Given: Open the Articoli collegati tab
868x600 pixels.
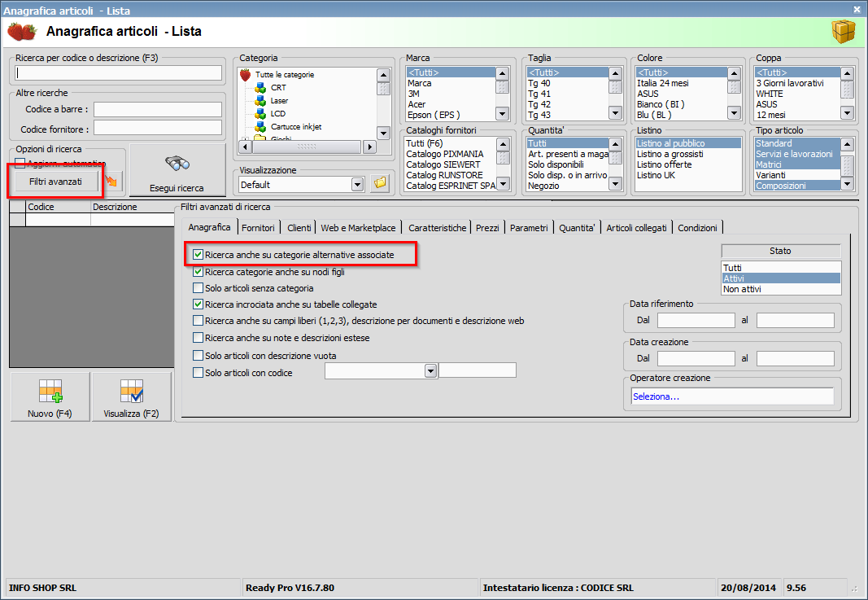Looking at the screenshot, I should pos(637,228).
